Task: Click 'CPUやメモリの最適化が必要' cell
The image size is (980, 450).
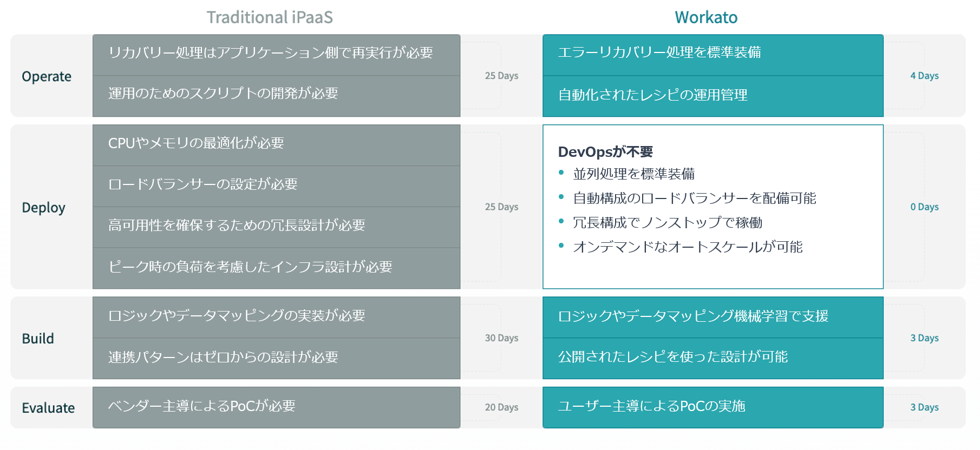Action: point(276,145)
